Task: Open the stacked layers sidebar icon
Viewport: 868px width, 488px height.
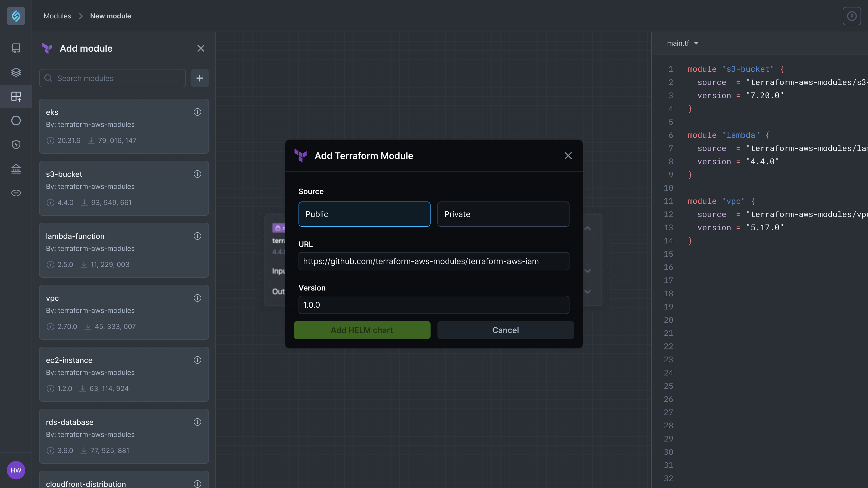Action: [x=16, y=72]
